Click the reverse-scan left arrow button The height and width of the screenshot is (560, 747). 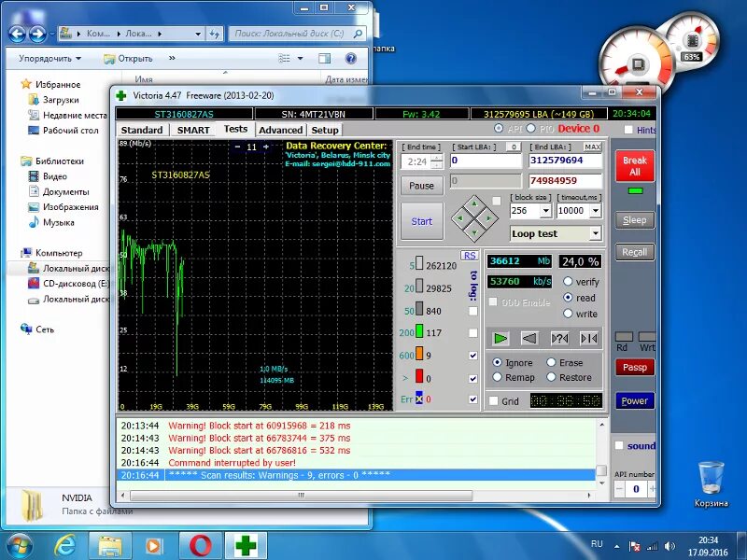coord(529,338)
